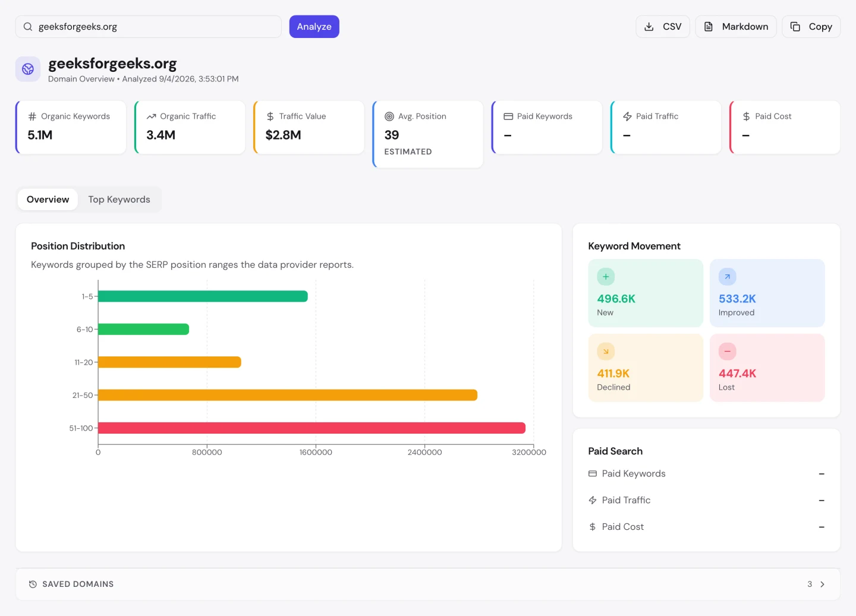Click the down-arrow icon in Declined tile

point(606,352)
